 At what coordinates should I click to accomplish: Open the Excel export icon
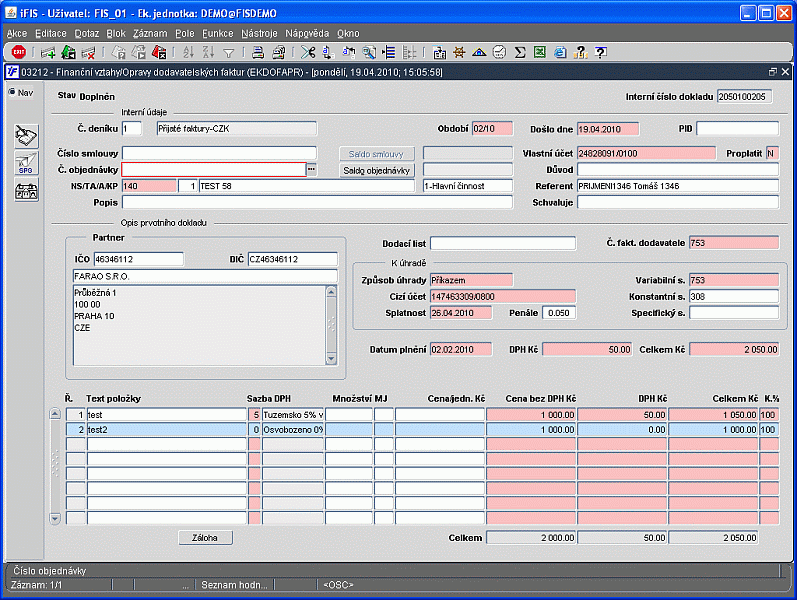tap(539, 52)
